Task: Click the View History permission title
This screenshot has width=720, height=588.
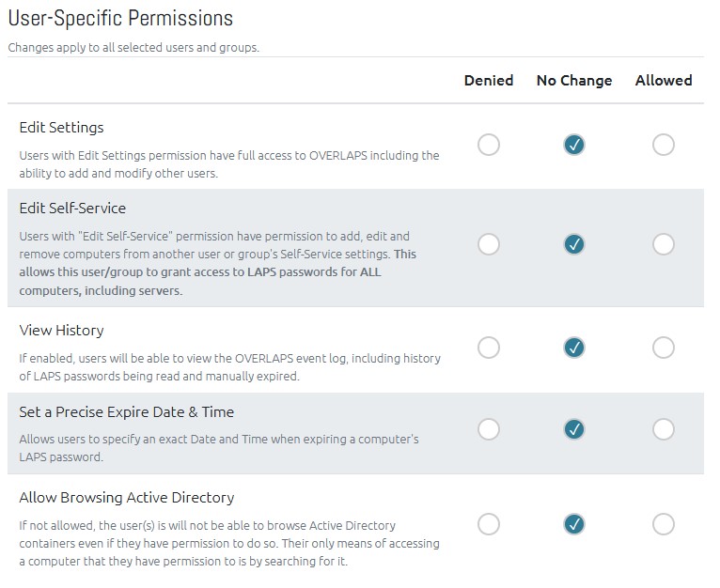Action: click(x=61, y=331)
